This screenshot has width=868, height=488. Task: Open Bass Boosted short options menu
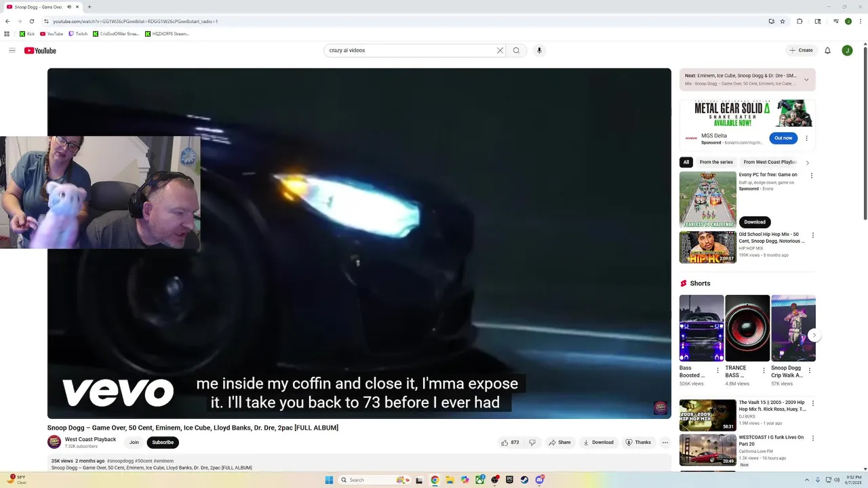[717, 371]
